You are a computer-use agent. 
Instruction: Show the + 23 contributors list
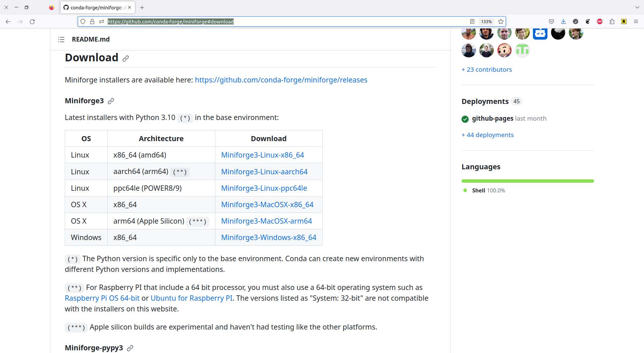coord(487,70)
